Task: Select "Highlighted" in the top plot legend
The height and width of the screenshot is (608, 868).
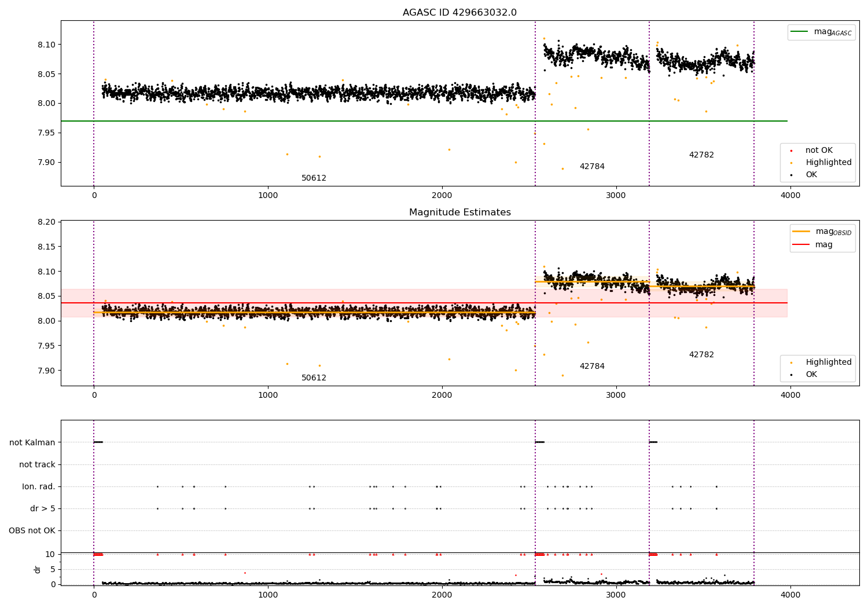Action: tap(829, 163)
